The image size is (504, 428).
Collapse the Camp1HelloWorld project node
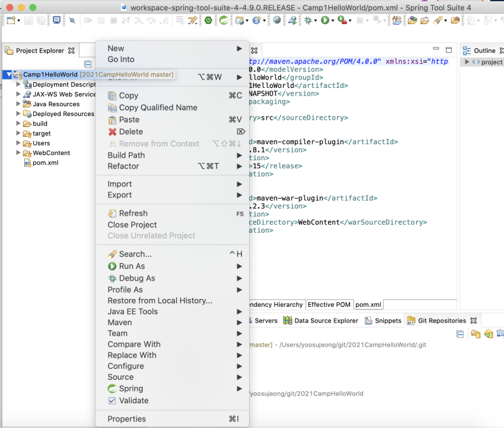tap(9, 75)
